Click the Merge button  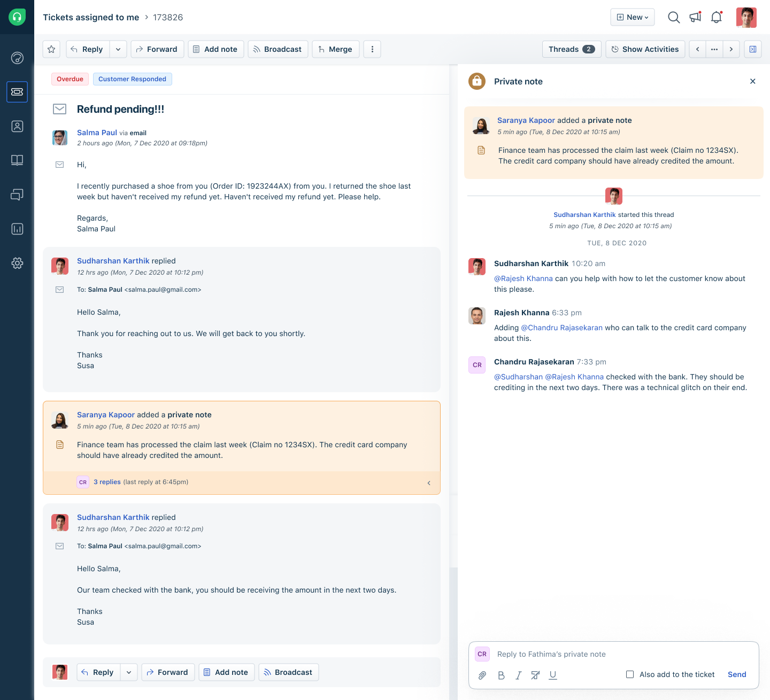point(335,49)
